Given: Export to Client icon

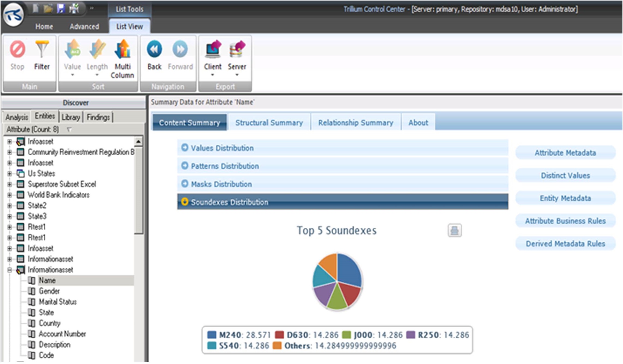Looking at the screenshot, I should pyautogui.click(x=213, y=49).
